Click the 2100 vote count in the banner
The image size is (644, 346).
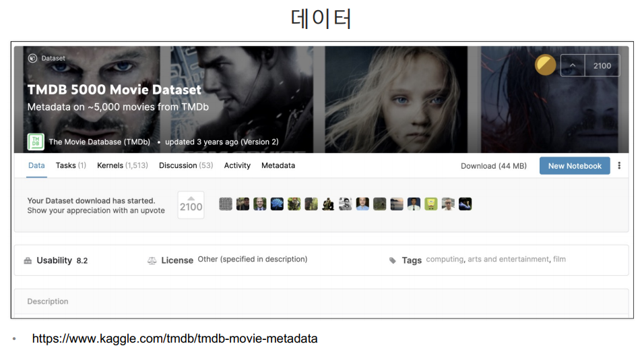602,65
